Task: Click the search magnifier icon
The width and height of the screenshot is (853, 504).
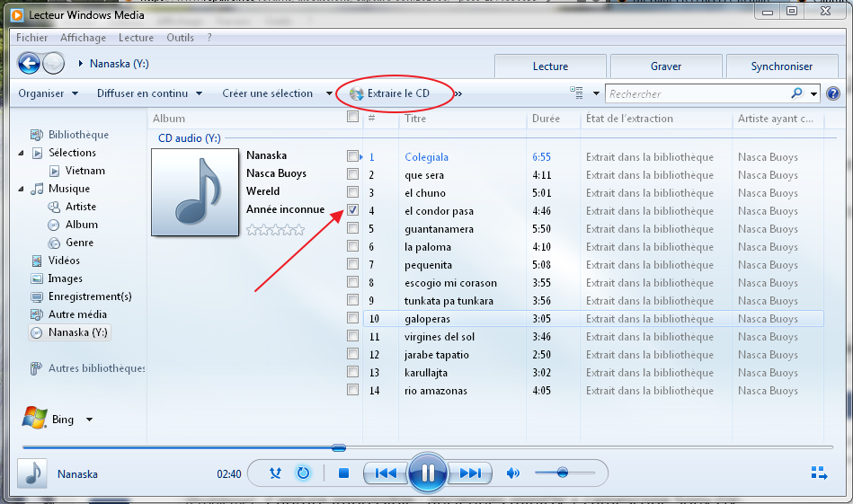Action: pyautogui.click(x=796, y=93)
